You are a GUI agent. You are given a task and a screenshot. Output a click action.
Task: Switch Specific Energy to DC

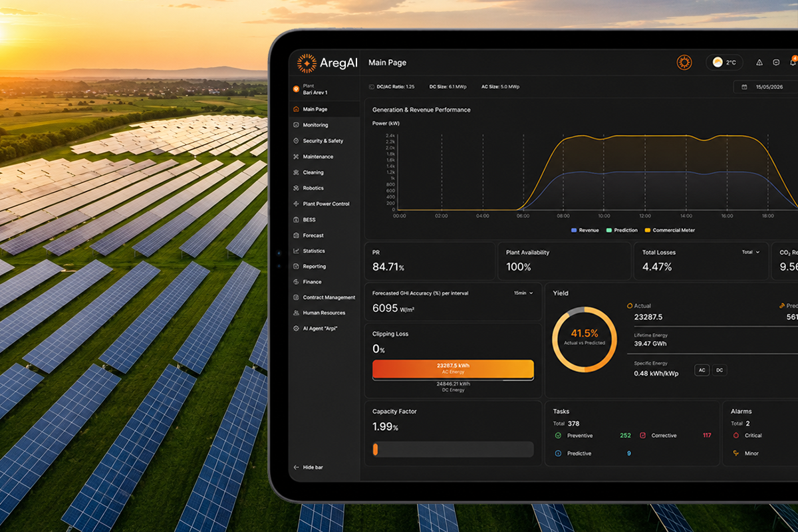(720, 370)
